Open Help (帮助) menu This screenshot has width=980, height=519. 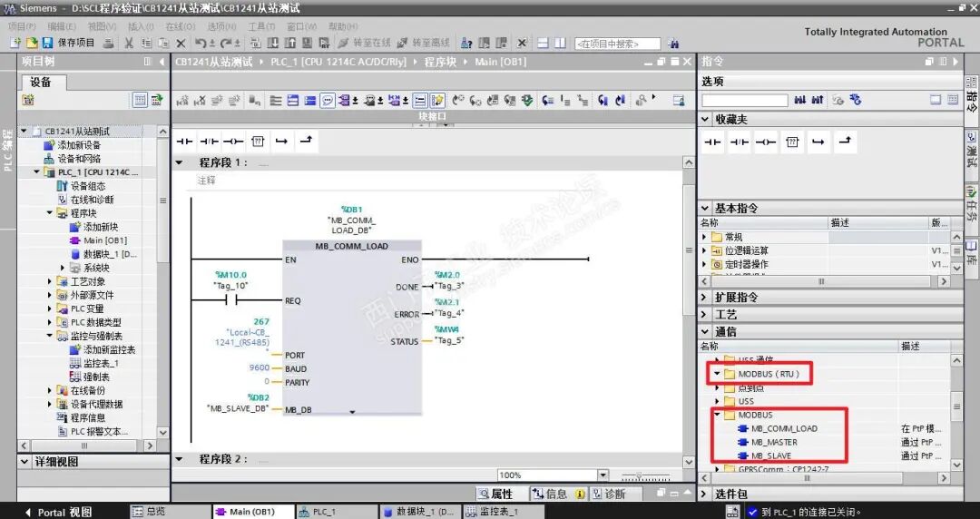[343, 26]
